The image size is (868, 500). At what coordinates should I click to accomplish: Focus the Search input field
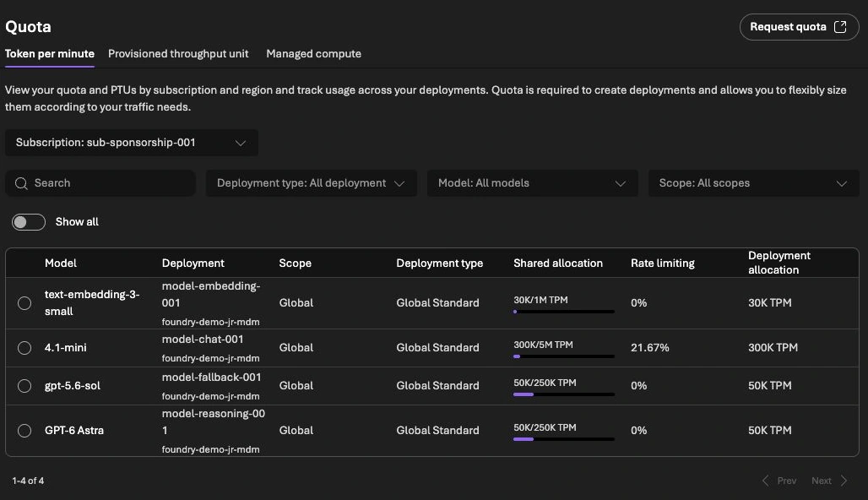pyautogui.click(x=100, y=183)
